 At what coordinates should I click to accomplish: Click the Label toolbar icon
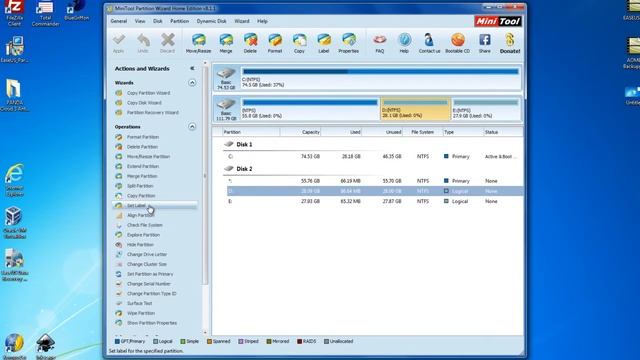pyautogui.click(x=324, y=43)
